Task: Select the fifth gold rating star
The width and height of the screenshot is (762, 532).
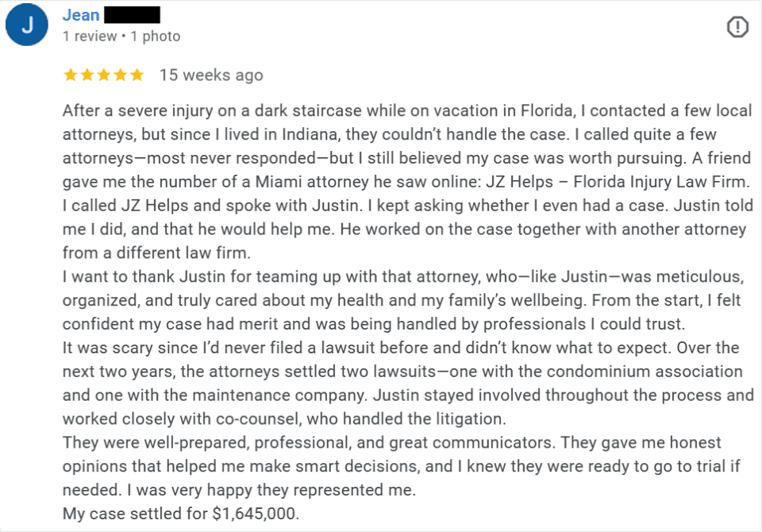Action: pos(135,75)
